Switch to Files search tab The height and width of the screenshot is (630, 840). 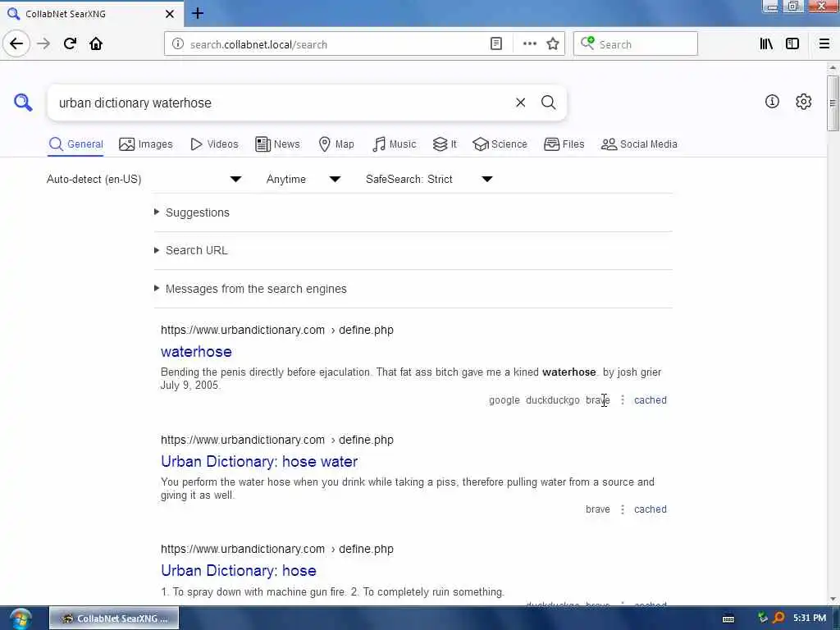click(564, 144)
